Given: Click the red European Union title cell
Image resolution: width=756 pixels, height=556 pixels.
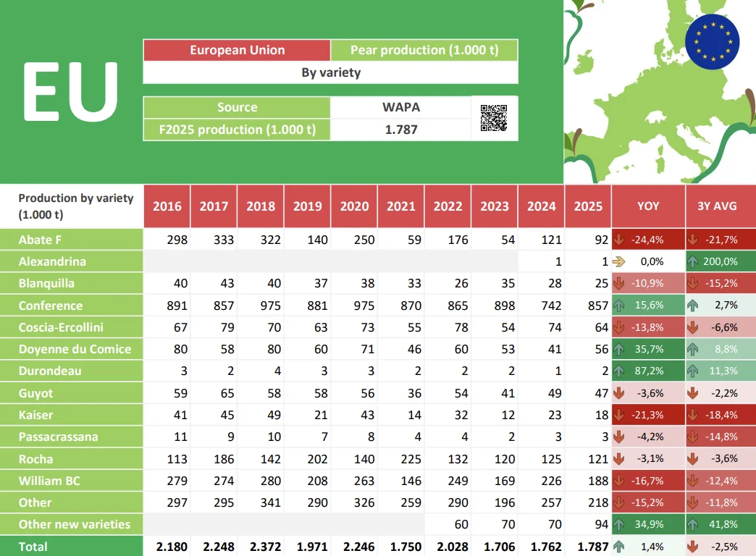Looking at the screenshot, I should coord(237,50).
